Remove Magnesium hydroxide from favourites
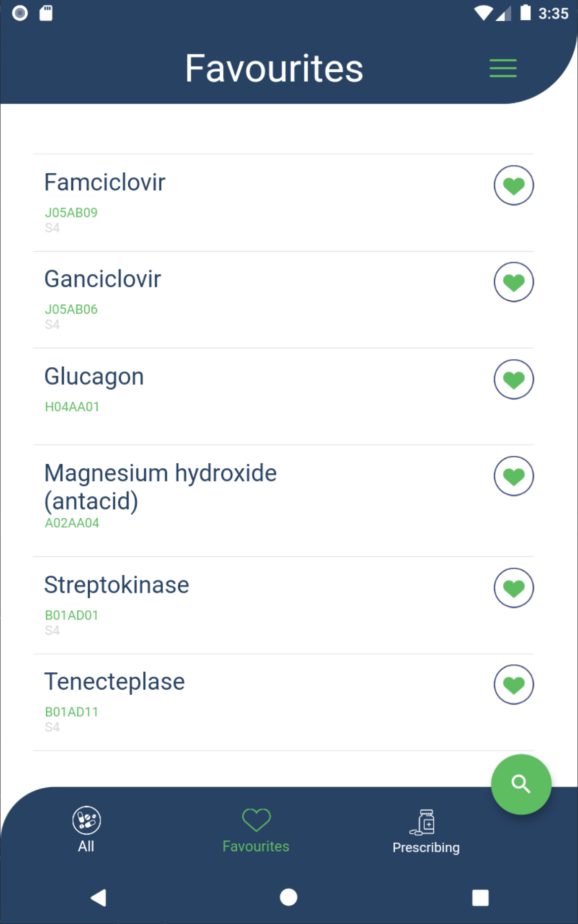This screenshot has height=924, width=578. point(514,476)
